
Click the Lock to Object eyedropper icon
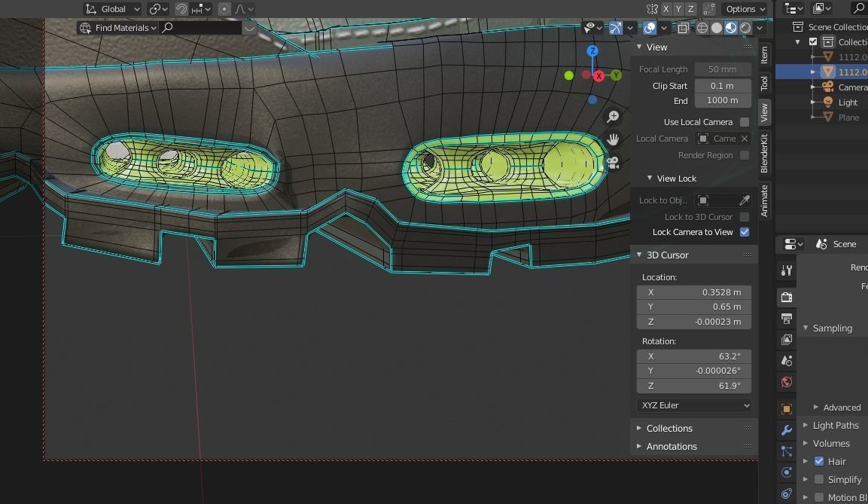coord(744,200)
